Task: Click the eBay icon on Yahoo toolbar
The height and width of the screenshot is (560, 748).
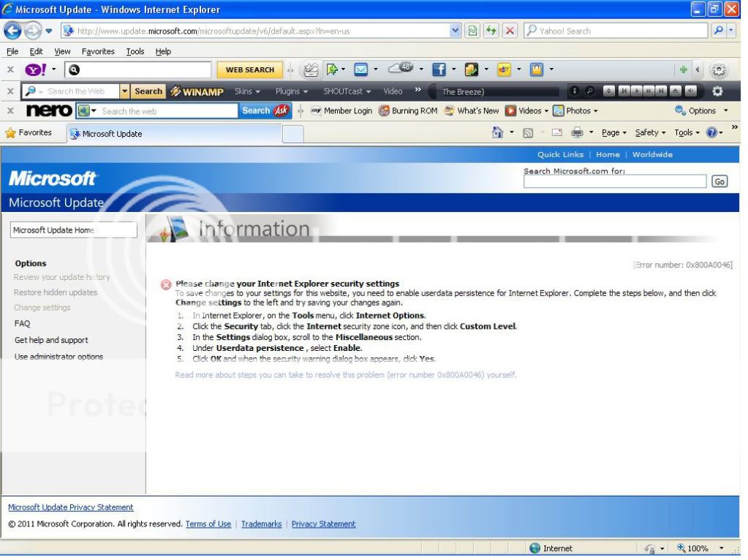Action: (x=505, y=69)
